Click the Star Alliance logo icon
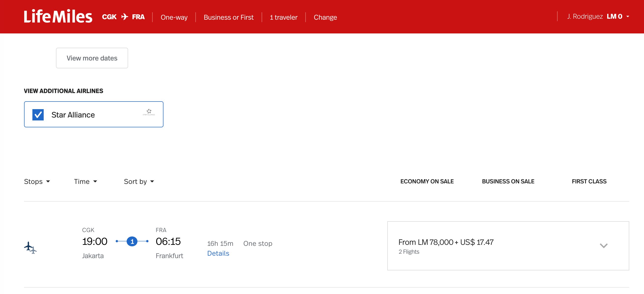The image size is (644, 294). click(149, 112)
